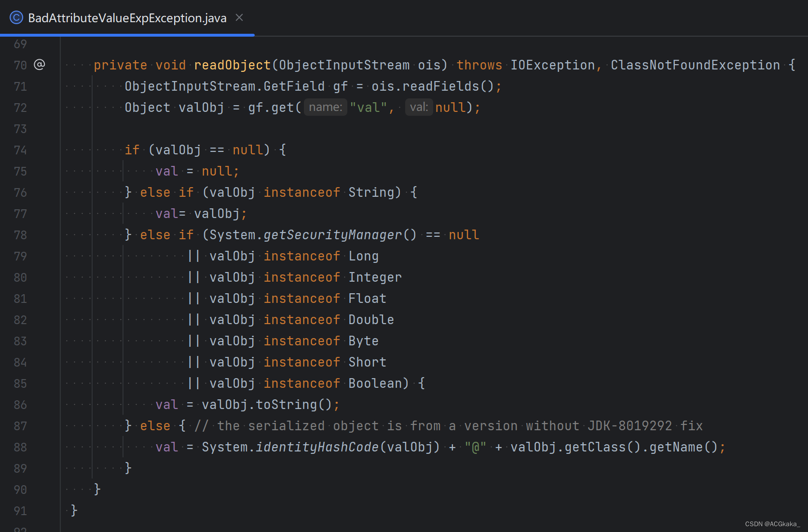This screenshot has width=808, height=532.
Task: Click line number 87 in the gutter
Action: [20, 426]
